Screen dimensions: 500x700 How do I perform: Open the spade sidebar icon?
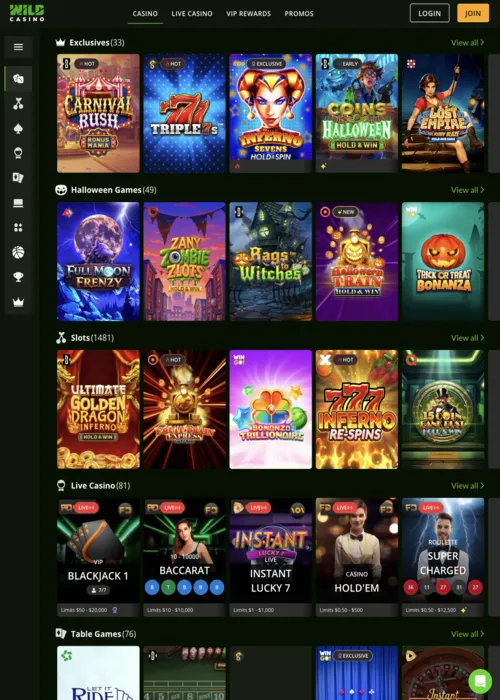point(18,129)
